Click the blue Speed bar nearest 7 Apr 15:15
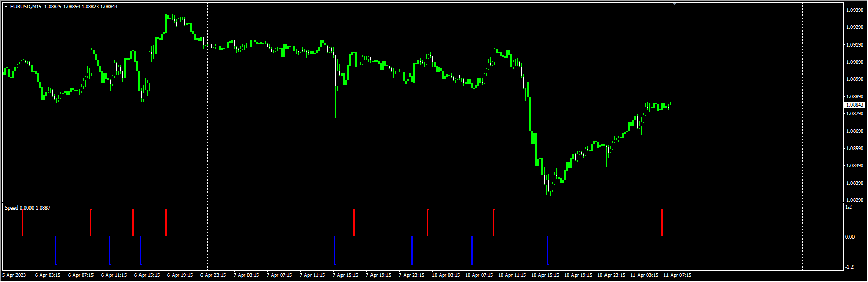The image size is (868, 282). [x=335, y=250]
